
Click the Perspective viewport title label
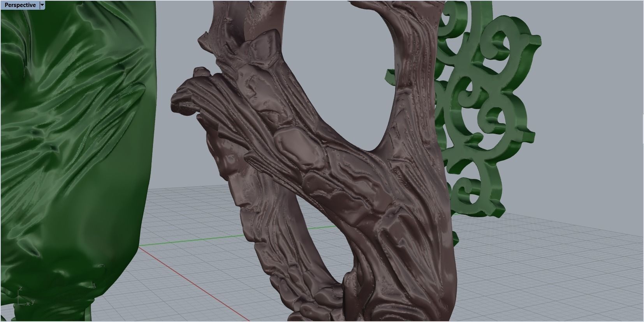(20, 5)
